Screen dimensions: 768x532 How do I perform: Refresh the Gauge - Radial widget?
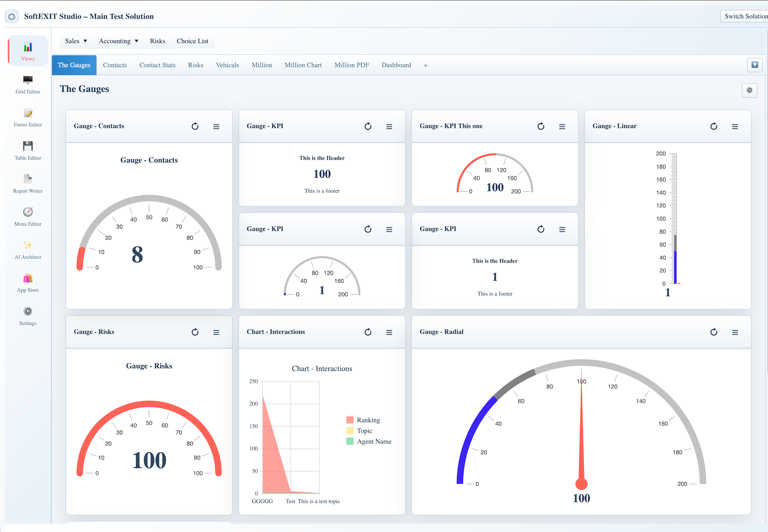[714, 332]
